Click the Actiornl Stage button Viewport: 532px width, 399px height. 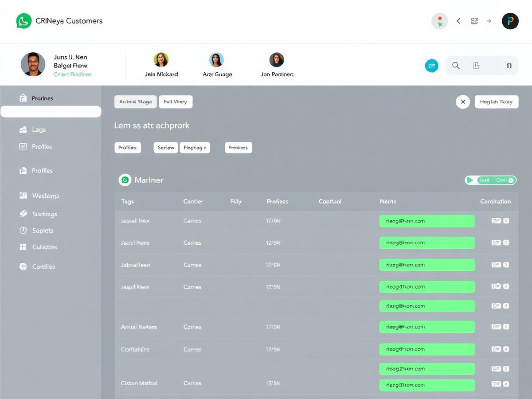coord(135,102)
